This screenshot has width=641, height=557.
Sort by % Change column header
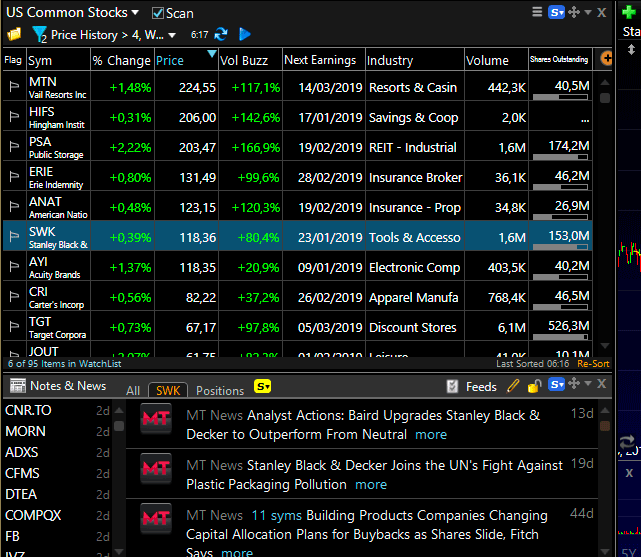coord(122,60)
